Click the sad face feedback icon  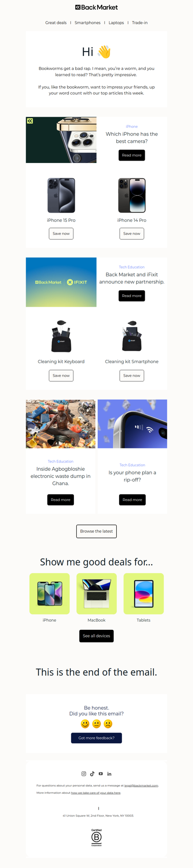108,724
